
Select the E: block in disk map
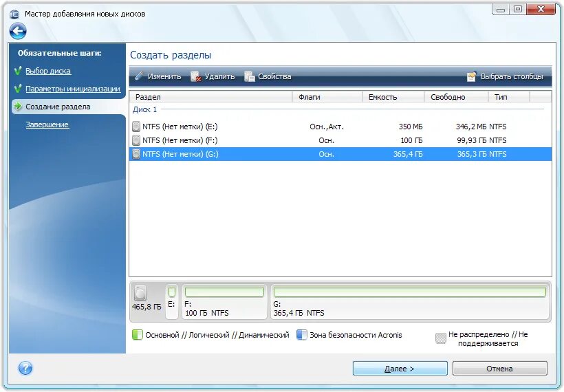[172, 301]
